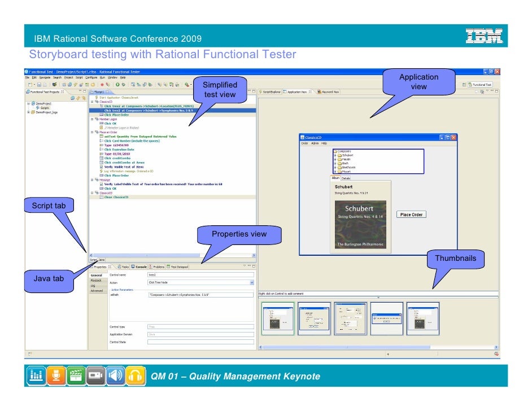Screen dimensions: 532x411
Task: Close the Properties view tab
Action: (x=110, y=267)
